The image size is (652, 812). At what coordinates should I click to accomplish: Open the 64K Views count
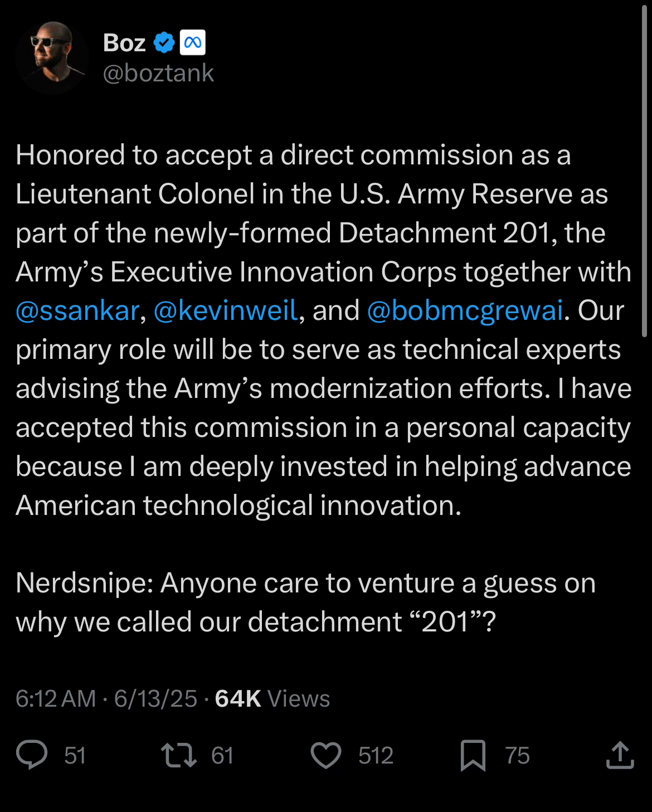pyautogui.click(x=273, y=698)
